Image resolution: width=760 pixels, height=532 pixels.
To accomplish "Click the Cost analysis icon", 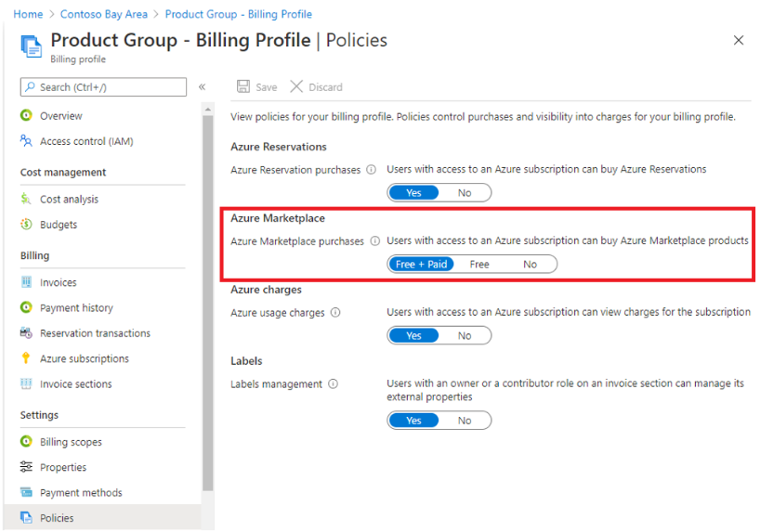I will click(26, 200).
